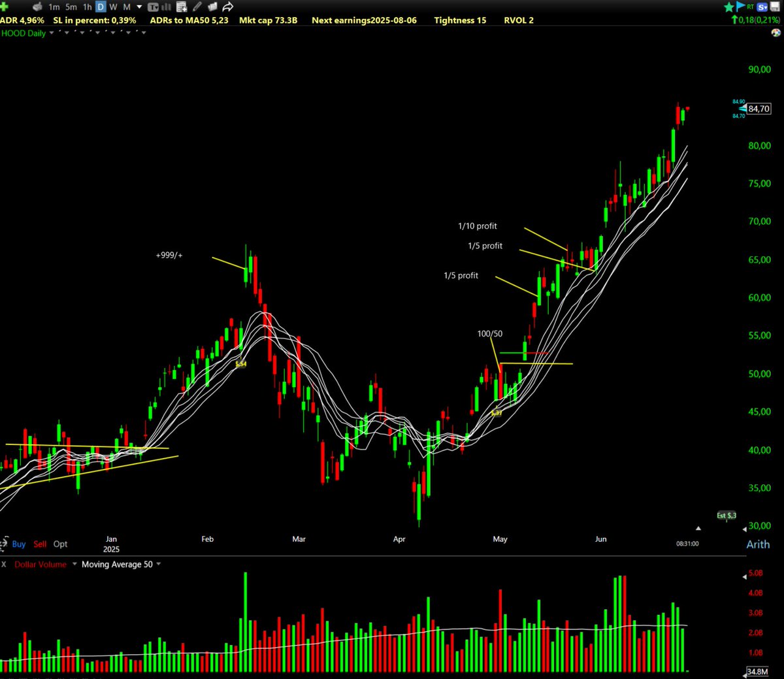Screen dimensions: 784x679
Task: Click the red marker beside latest candle
Action: click(687, 108)
